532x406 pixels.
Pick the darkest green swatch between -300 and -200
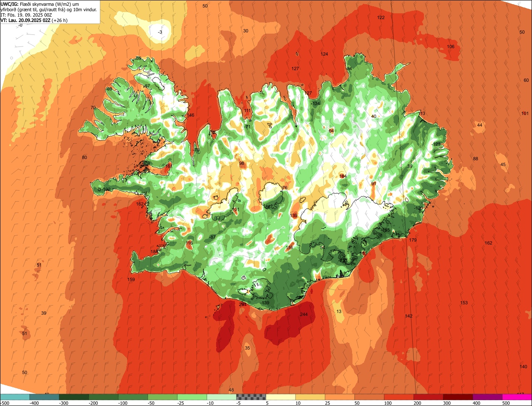pos(74,397)
